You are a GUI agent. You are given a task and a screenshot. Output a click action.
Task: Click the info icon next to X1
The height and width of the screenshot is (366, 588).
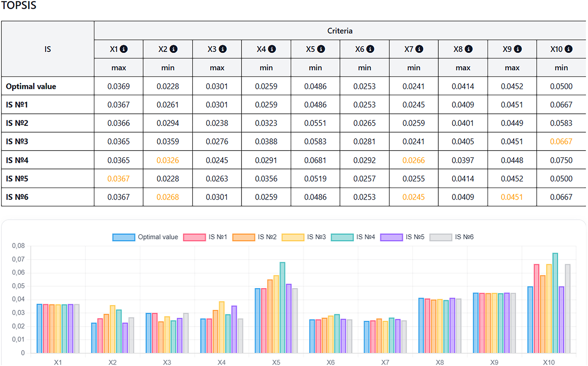(123, 49)
